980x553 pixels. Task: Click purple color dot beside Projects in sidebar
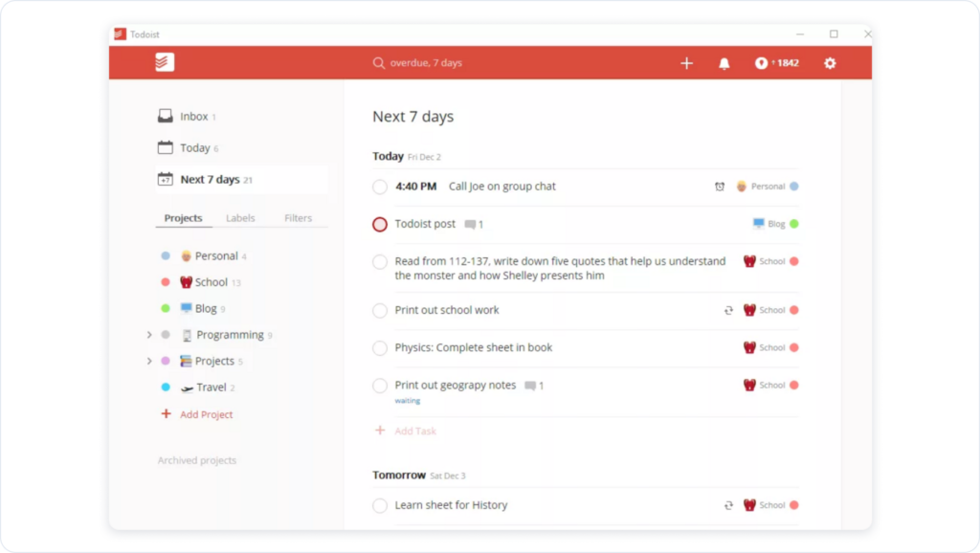click(x=166, y=361)
